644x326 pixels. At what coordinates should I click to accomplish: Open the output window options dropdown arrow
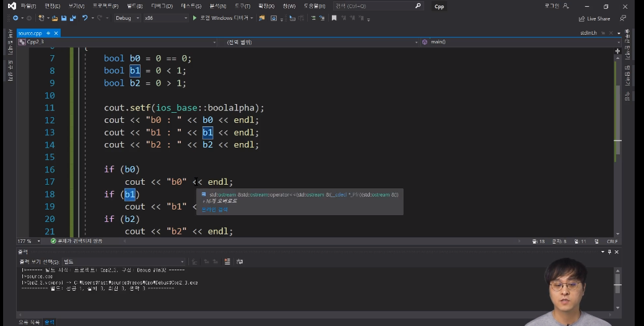(x=603, y=252)
